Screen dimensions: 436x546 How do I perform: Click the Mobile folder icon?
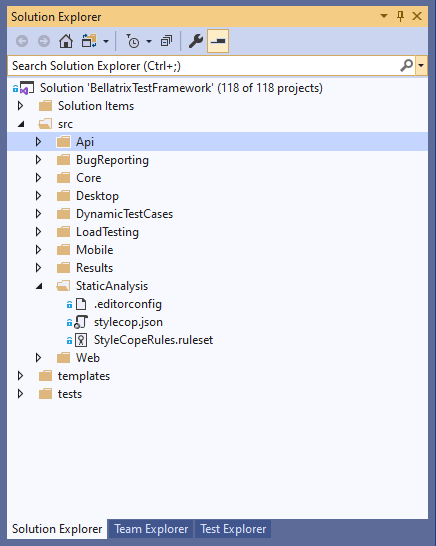63,250
